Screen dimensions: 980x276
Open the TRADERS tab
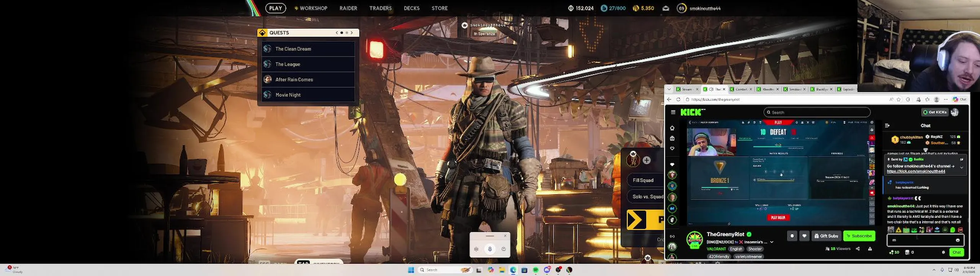[380, 8]
